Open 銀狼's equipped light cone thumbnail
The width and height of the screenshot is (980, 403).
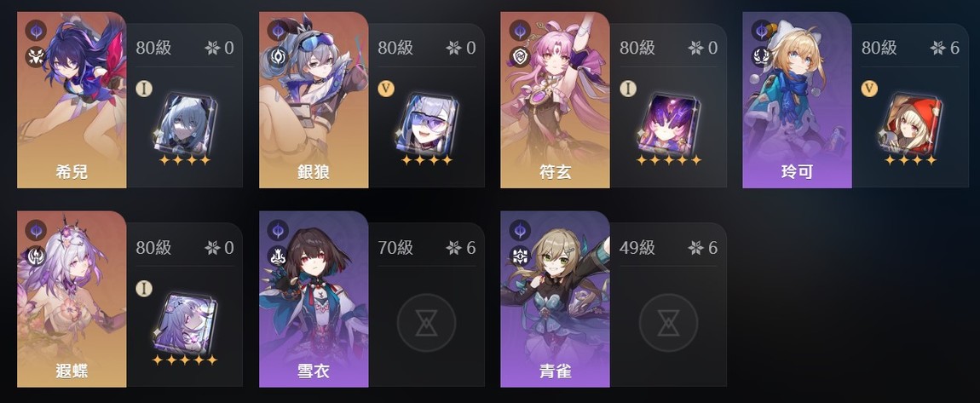[426, 124]
